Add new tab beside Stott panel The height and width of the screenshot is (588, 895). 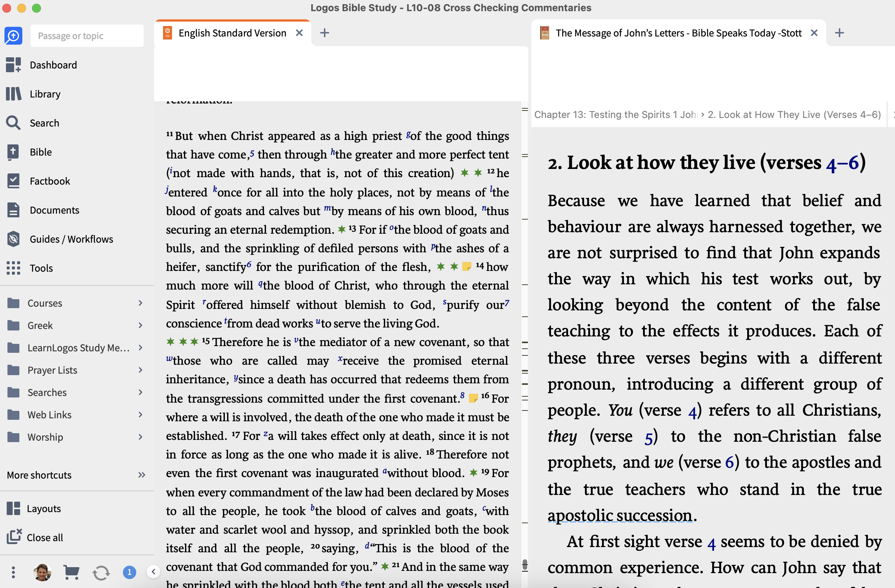(840, 33)
